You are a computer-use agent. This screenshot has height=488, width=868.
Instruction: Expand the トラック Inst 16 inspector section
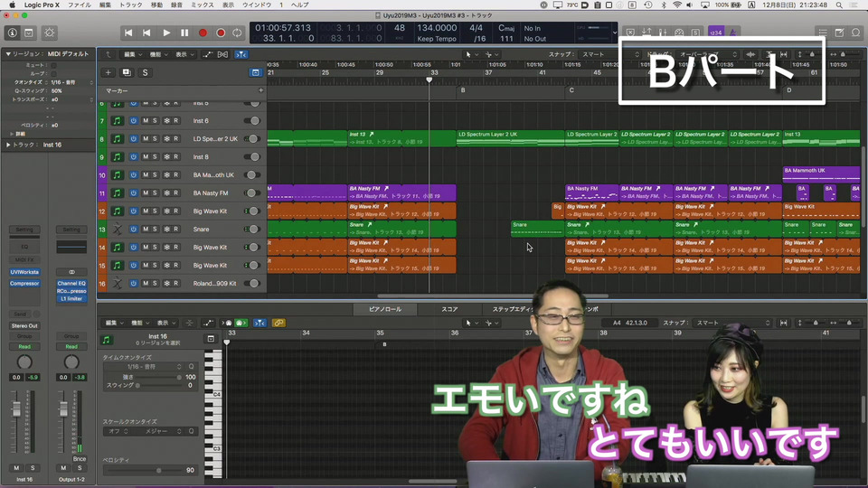[8, 145]
